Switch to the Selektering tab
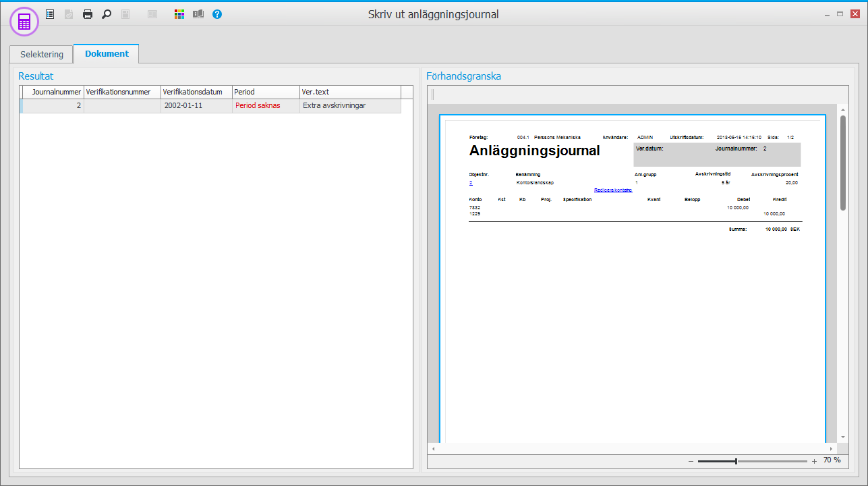The height and width of the screenshot is (486, 868). click(x=42, y=54)
